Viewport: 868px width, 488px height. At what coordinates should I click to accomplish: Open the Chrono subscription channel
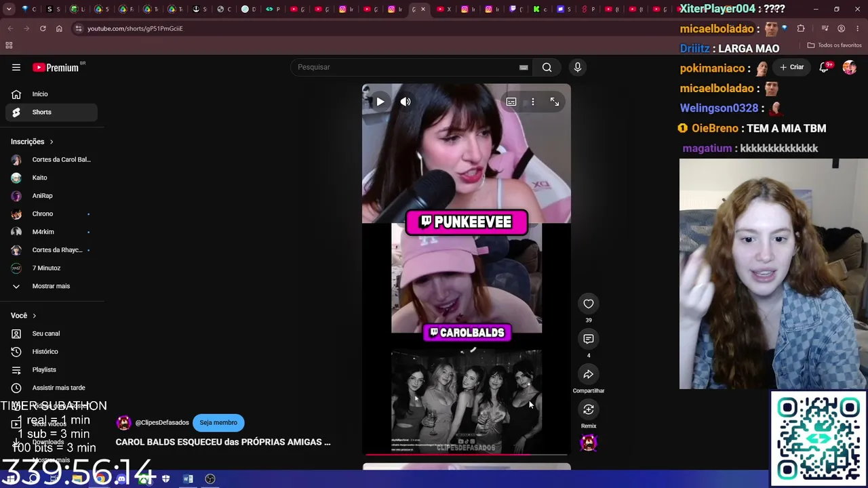(52, 214)
